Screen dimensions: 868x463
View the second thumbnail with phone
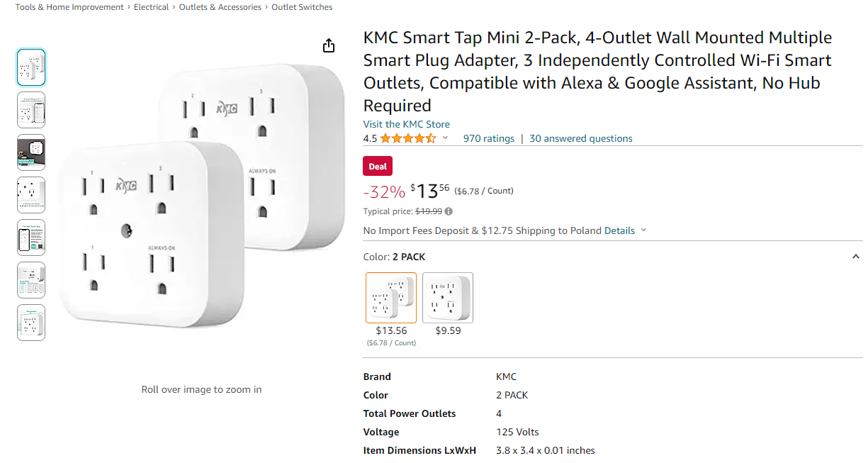(x=31, y=110)
